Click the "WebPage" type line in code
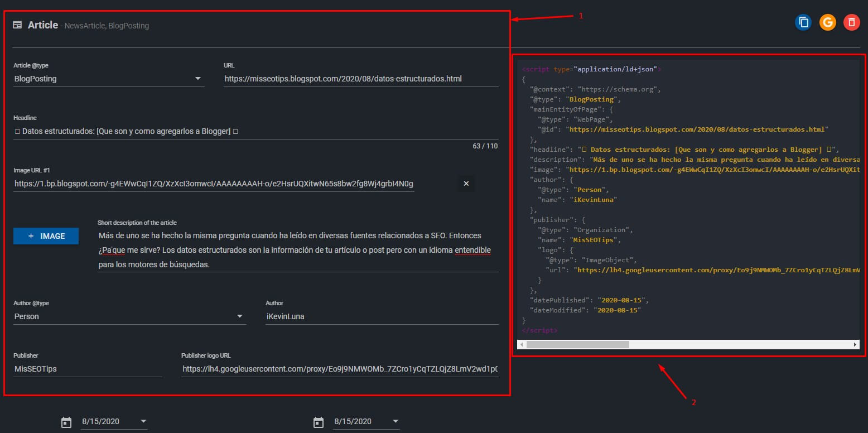The height and width of the screenshot is (433, 868). pyautogui.click(x=575, y=119)
